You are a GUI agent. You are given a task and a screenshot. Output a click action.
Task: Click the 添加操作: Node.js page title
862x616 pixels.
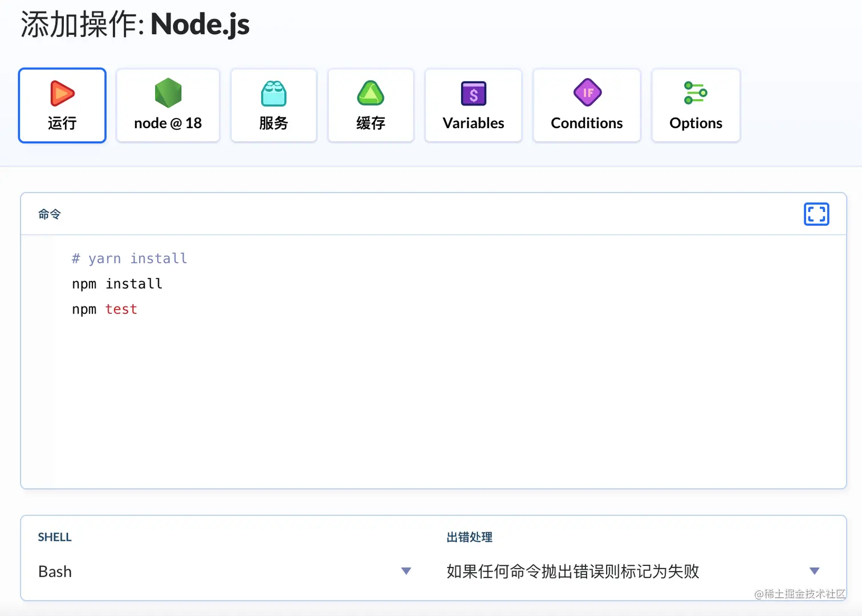135,24
